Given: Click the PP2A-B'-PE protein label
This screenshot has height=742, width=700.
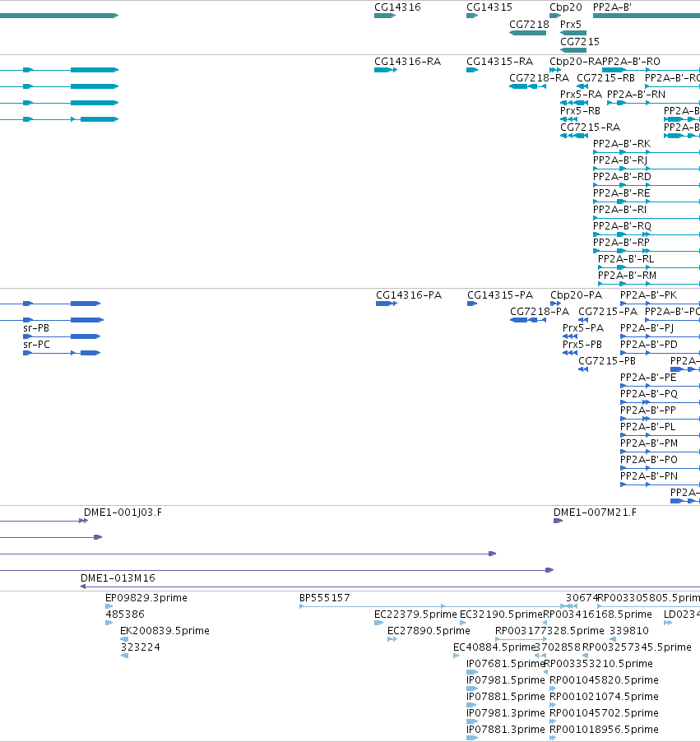Looking at the screenshot, I should coord(648,378).
